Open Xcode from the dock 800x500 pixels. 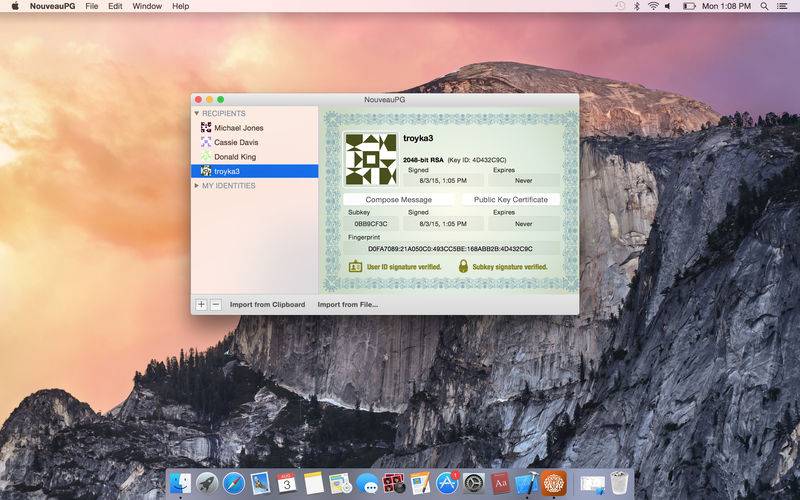(527, 483)
